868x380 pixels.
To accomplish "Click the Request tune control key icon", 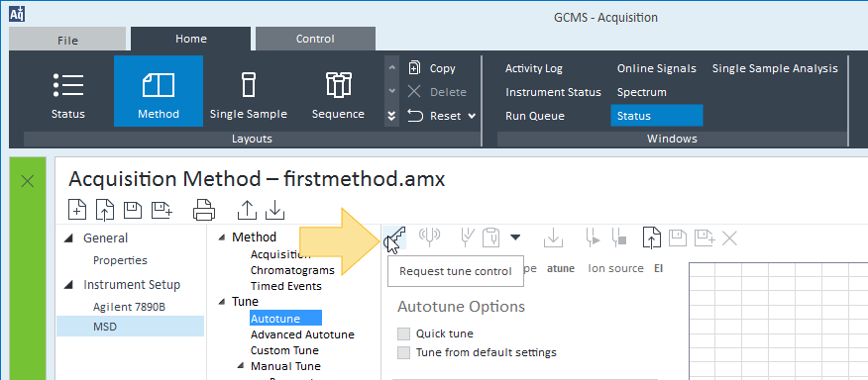I will coord(395,237).
